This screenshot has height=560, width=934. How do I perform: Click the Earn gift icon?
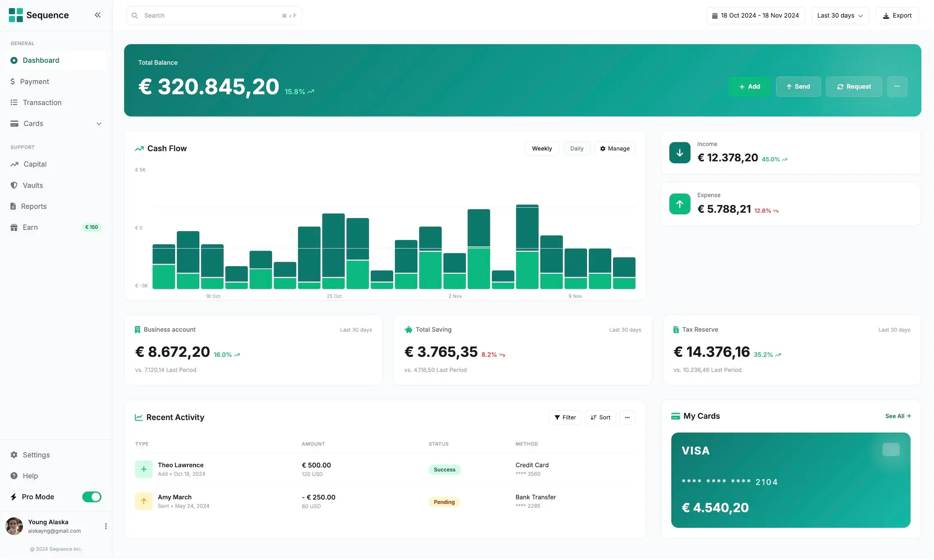pyautogui.click(x=14, y=227)
